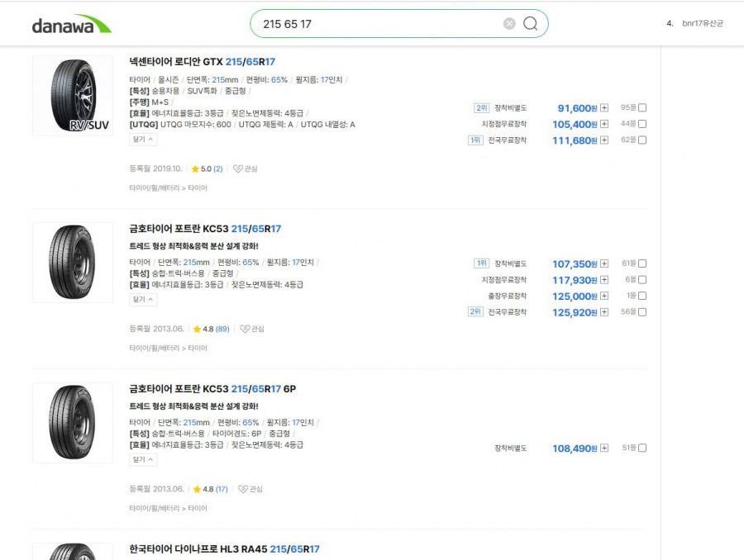Open the 4.8 (17) star rating reviews
The height and width of the screenshot is (560, 744).
210,489
